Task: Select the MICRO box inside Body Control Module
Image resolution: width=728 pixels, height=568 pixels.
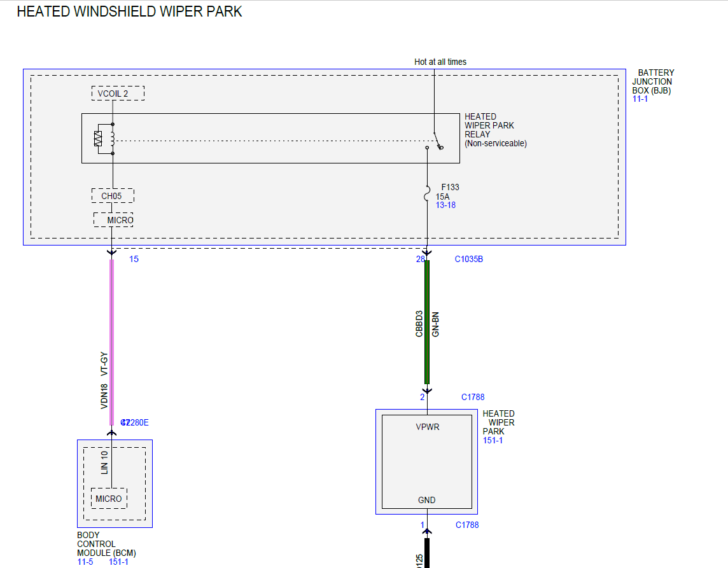Action: point(109,499)
